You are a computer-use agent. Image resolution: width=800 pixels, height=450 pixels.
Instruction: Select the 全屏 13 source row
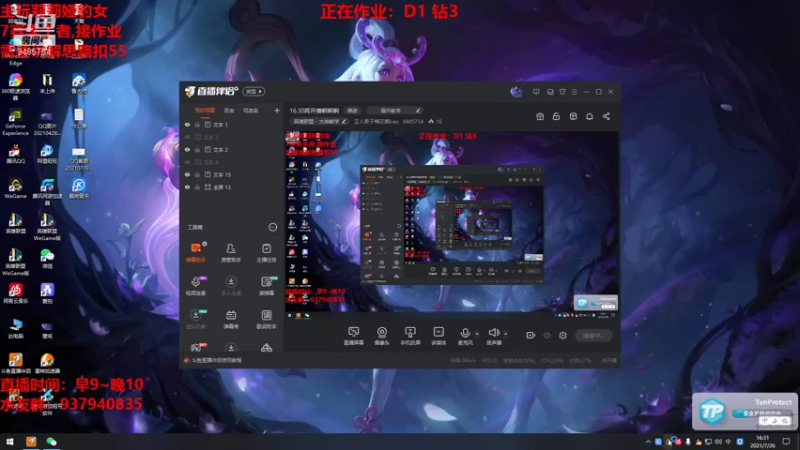pyautogui.click(x=232, y=187)
